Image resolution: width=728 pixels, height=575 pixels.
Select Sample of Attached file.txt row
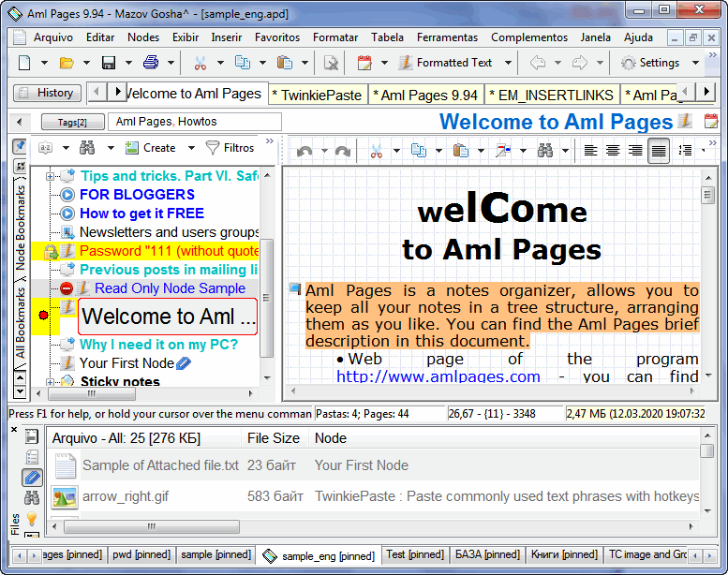coord(374,465)
